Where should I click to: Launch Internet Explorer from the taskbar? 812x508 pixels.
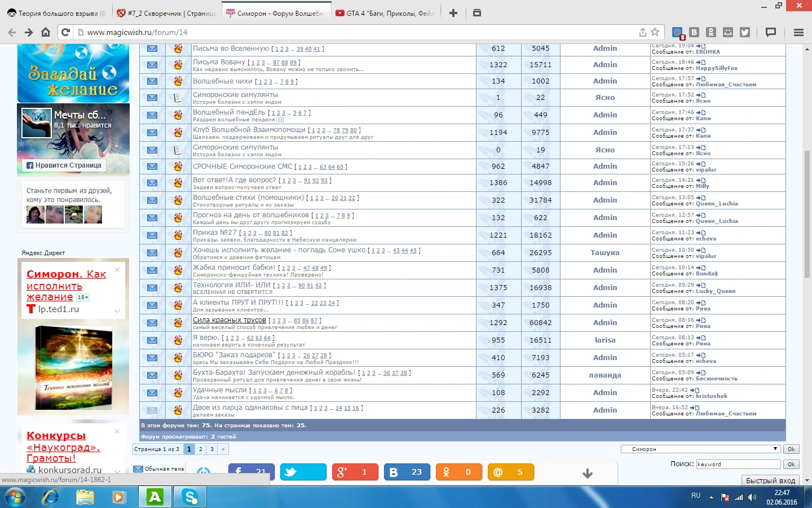click(x=50, y=497)
